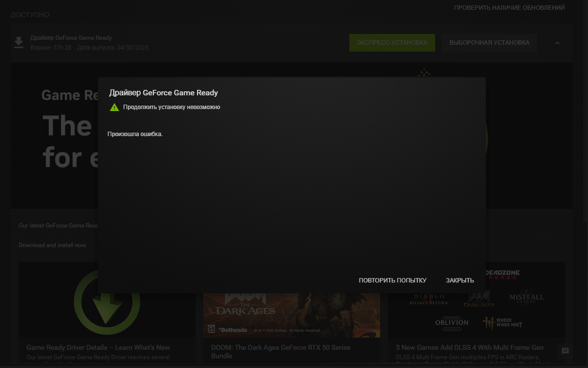588x368 pixels.
Task: Click ЗАКРЫТЬ to dismiss the error dialog
Action: (460, 280)
